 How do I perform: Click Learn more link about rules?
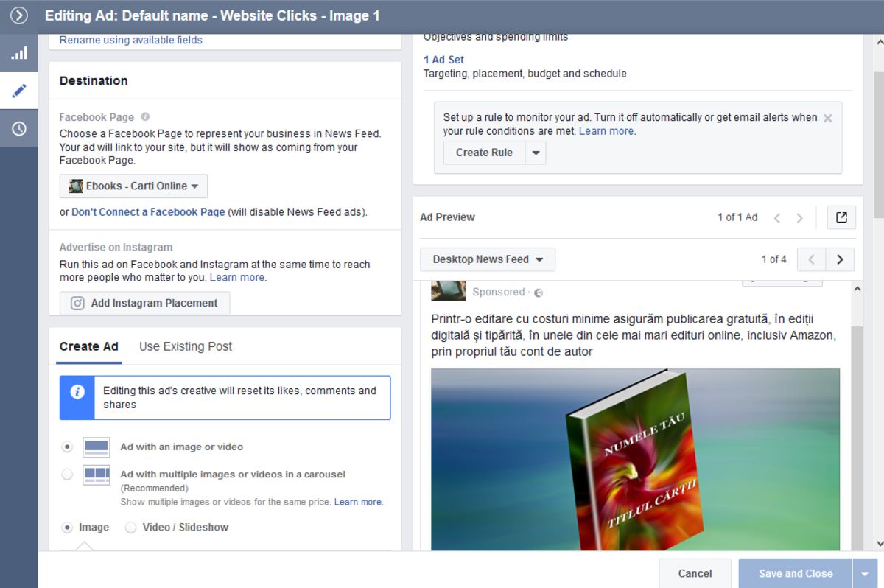(x=607, y=131)
